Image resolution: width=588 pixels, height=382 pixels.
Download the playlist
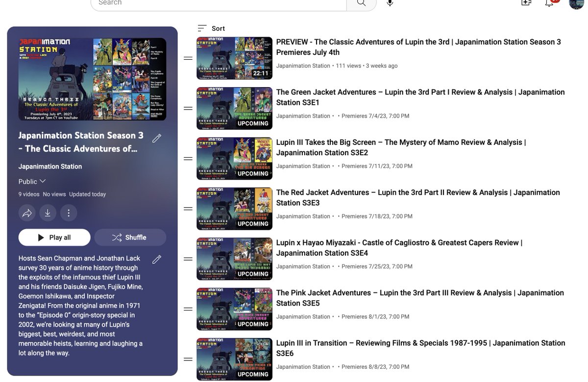(x=48, y=213)
